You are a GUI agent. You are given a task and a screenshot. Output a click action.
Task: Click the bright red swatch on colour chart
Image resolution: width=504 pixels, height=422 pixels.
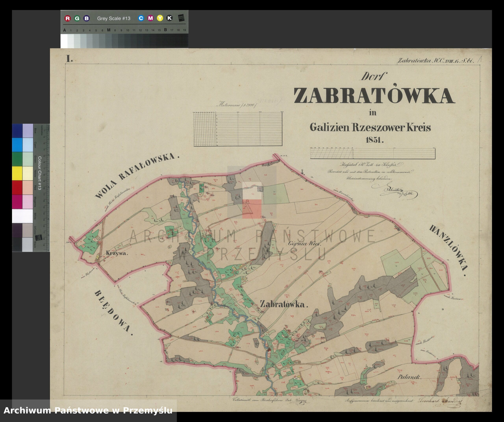(x=17, y=187)
